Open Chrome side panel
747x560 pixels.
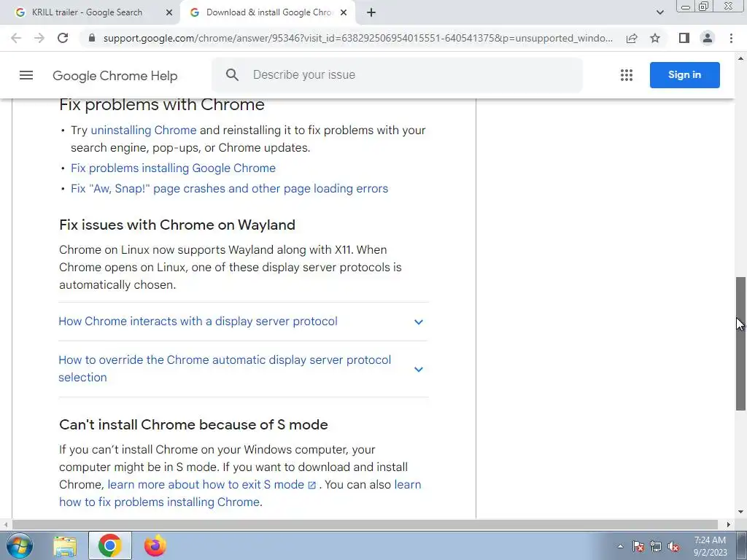pyautogui.click(x=684, y=38)
